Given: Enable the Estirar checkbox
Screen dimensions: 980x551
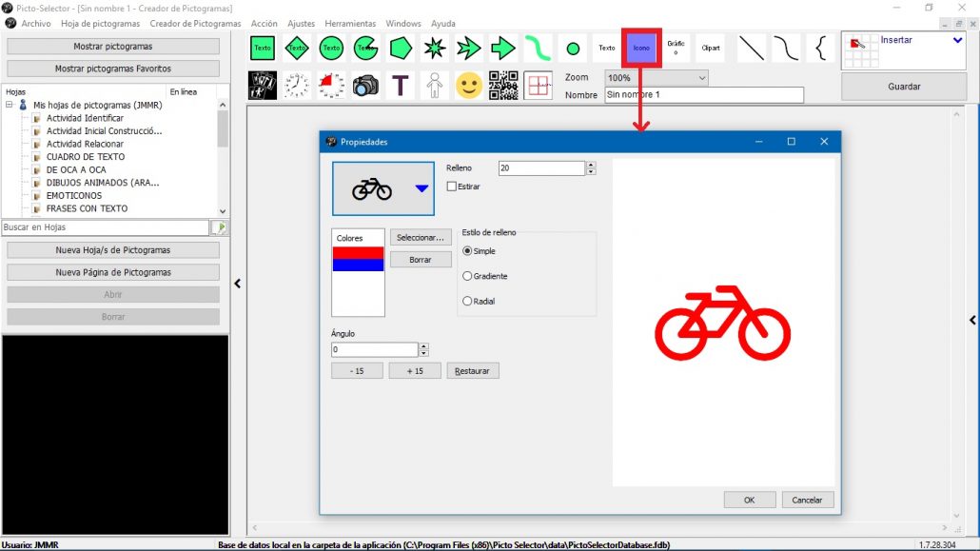Looking at the screenshot, I should coord(451,187).
